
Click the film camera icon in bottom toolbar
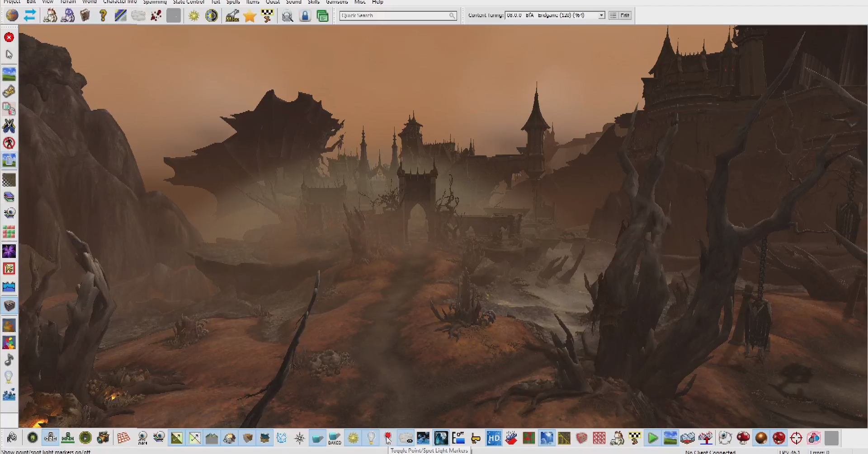coord(103,438)
